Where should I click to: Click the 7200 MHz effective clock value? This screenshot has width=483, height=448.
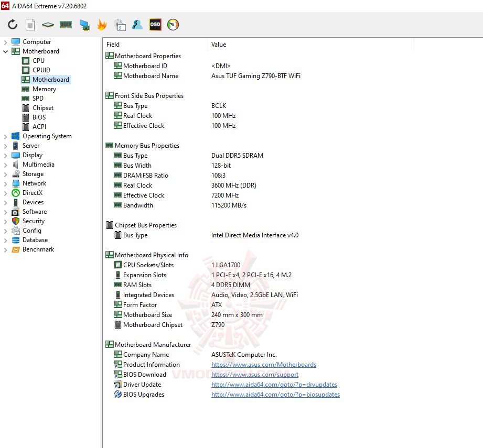(225, 195)
